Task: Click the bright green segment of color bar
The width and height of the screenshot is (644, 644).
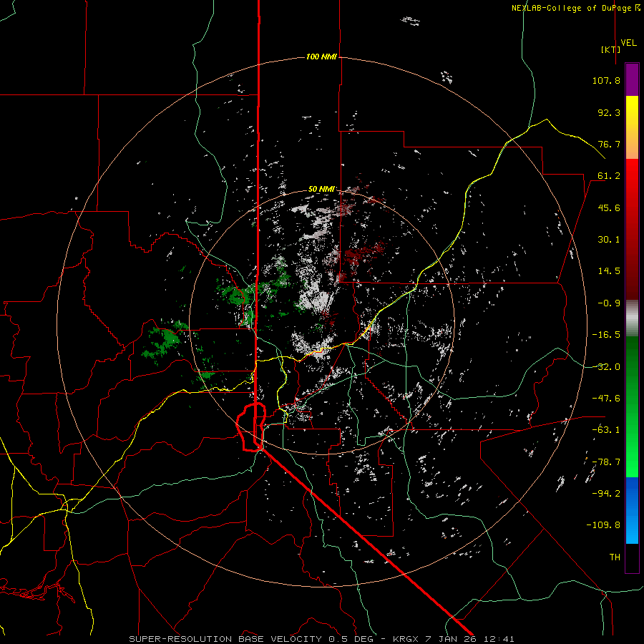Action: [632, 456]
